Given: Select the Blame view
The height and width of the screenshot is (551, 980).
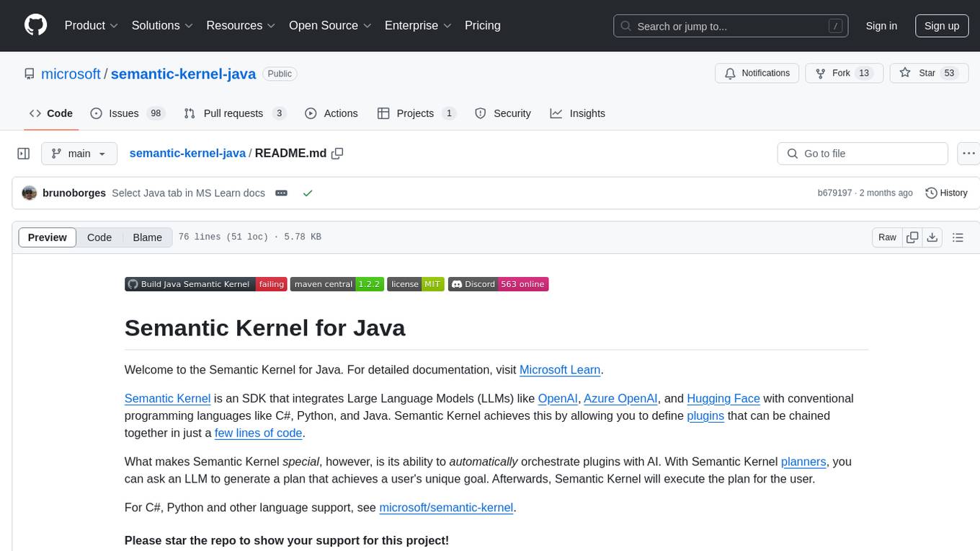Looking at the screenshot, I should point(147,237).
